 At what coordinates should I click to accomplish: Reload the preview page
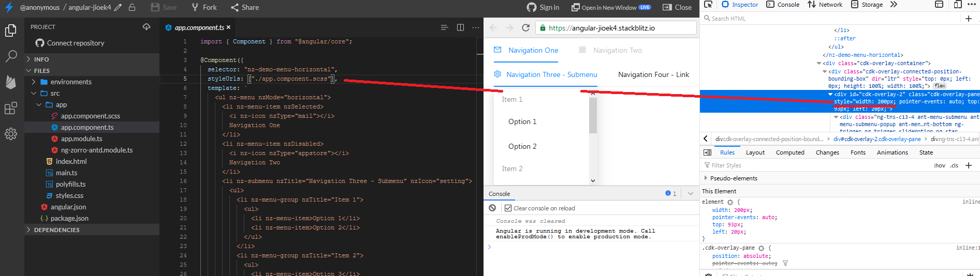[525, 28]
